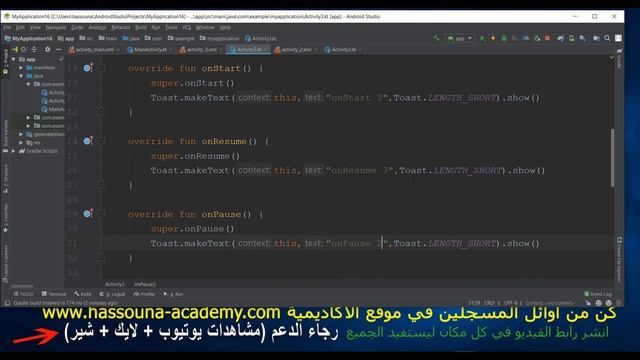640x360 pixels.
Task: Click the onPause override gutter icon
Action: point(88,213)
